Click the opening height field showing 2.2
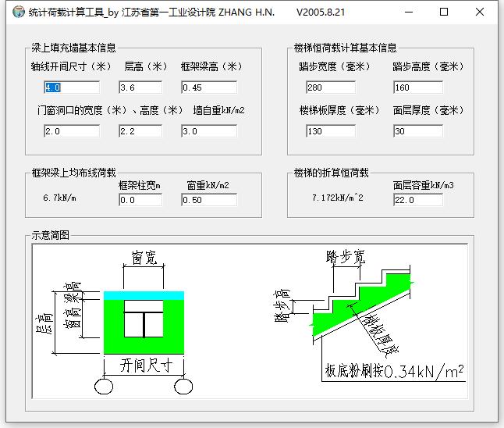Image resolution: width=504 pixels, height=428 pixels. 140,131
